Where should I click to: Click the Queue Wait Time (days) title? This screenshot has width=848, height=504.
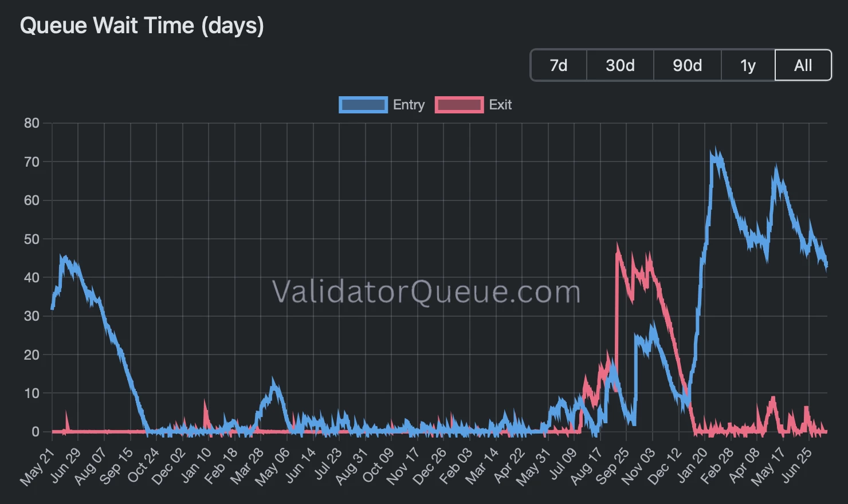[x=142, y=26]
